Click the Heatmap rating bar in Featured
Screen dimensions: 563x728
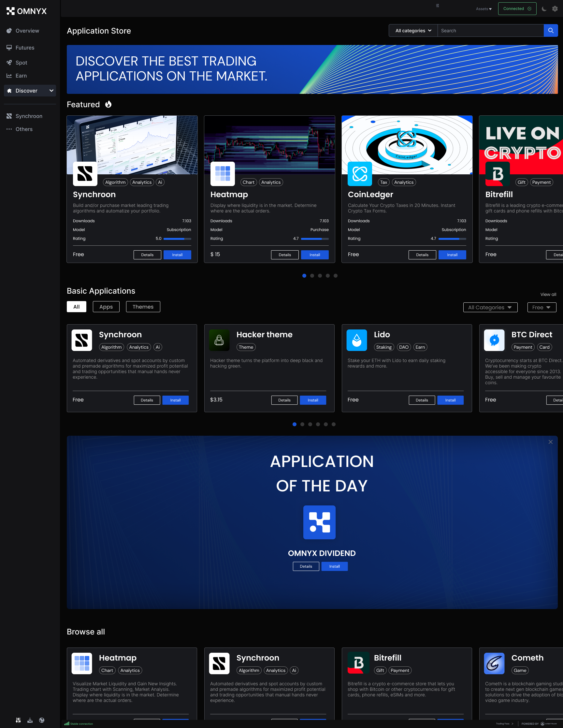pos(315,239)
